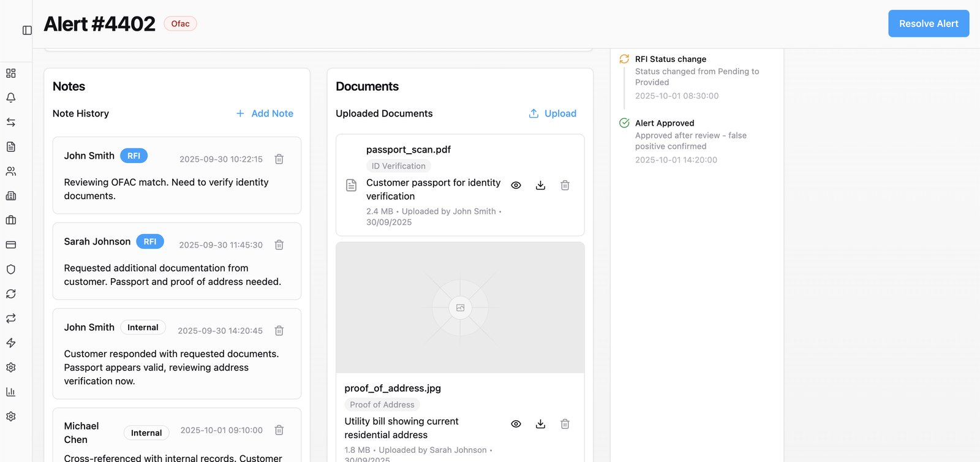Screen dimensions: 980x462
Task: Click the RFI tag on Sarah Johnson's note
Action: click(150, 241)
